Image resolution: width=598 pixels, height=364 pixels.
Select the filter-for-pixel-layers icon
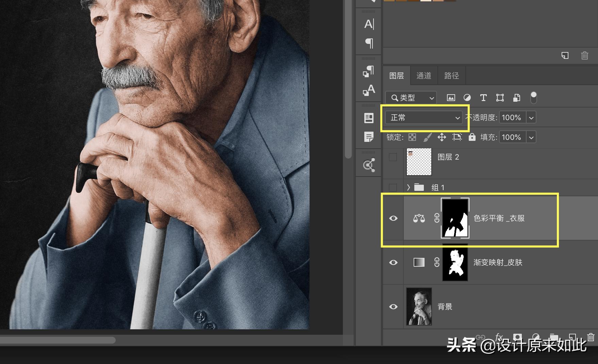451,98
